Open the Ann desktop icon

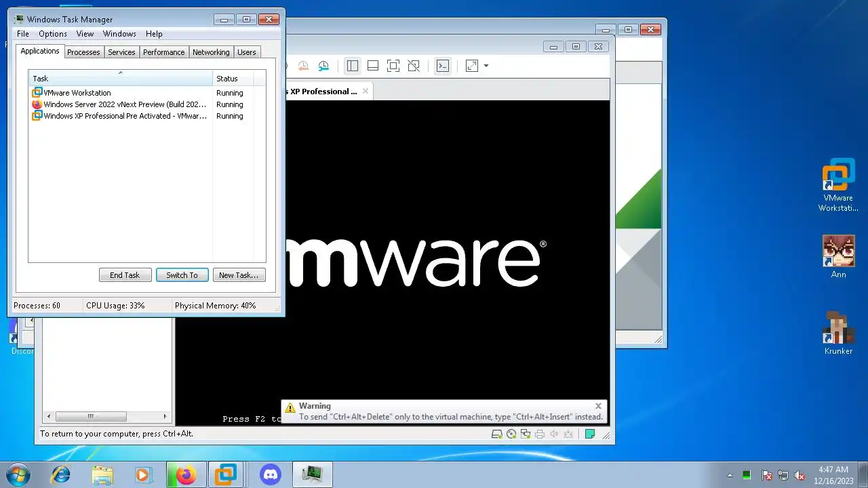838,256
